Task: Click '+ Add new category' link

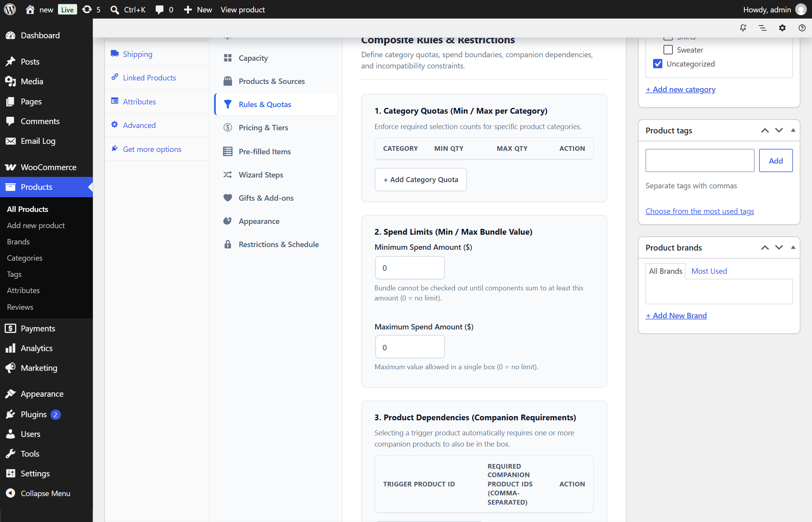Action: coord(681,89)
